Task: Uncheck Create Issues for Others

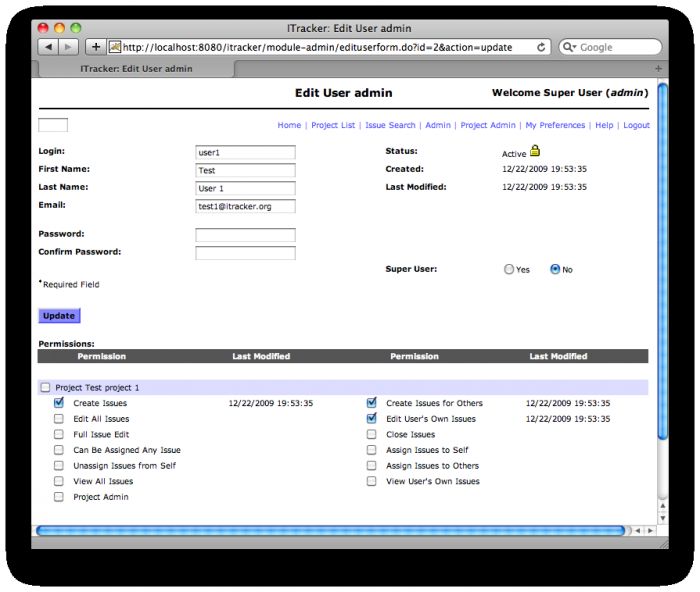Action: click(371, 403)
